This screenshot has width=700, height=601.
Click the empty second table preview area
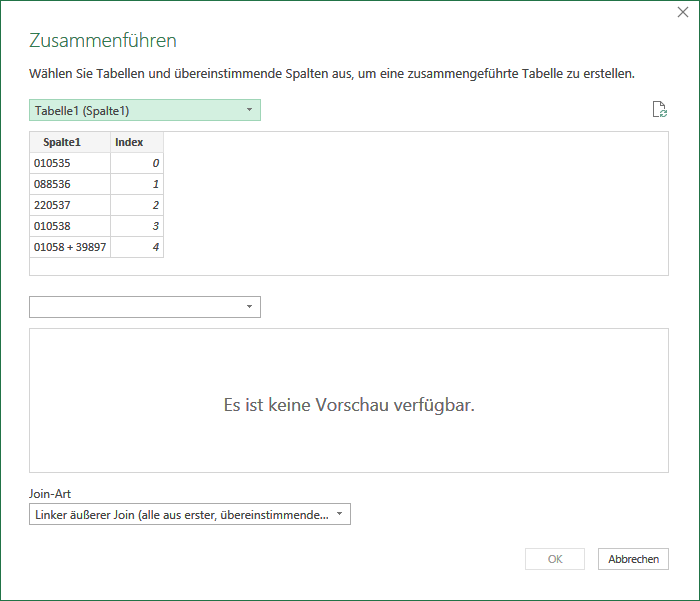pyautogui.click(x=349, y=401)
